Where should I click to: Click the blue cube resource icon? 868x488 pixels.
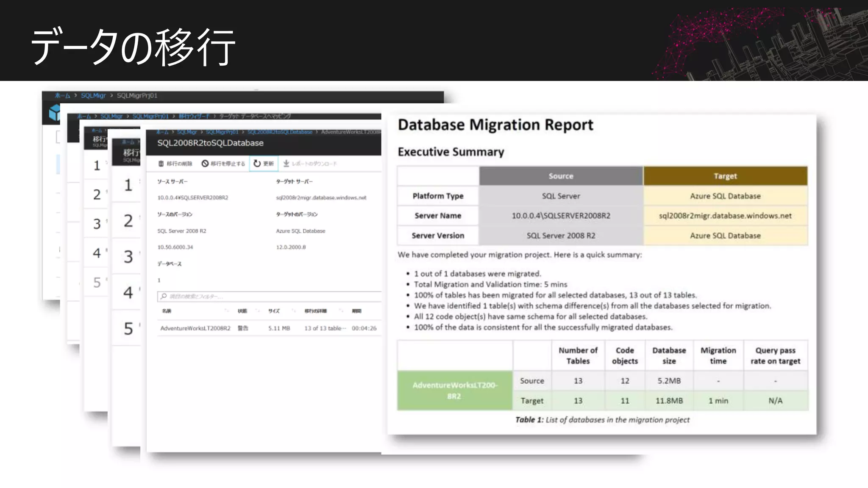tap(54, 113)
